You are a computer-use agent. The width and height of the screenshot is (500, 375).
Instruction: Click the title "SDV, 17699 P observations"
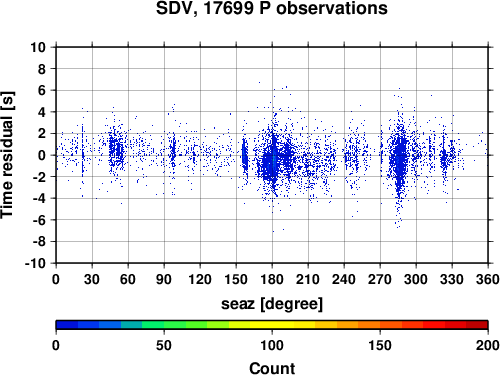click(272, 8)
